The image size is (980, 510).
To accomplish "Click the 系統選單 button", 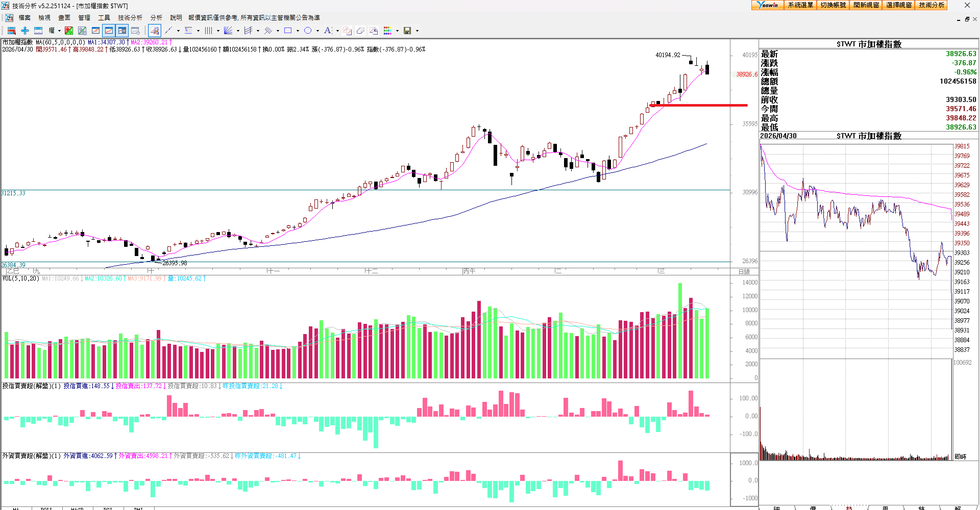I will point(800,5).
